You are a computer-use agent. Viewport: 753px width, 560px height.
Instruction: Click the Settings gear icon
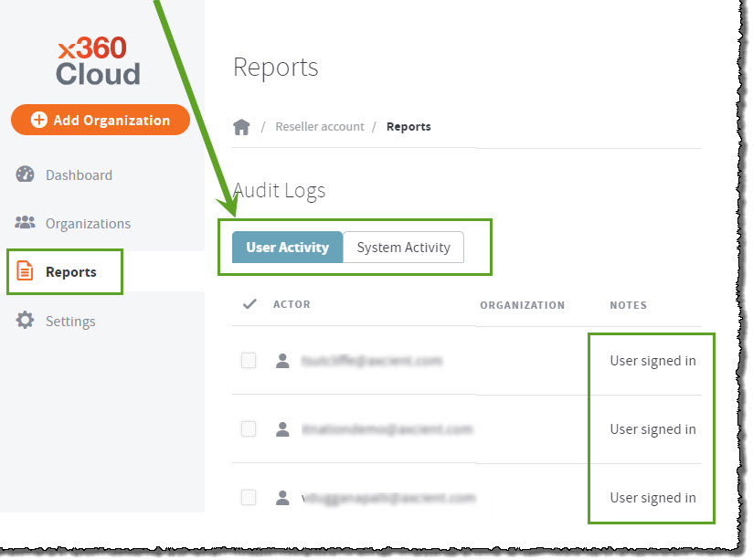coord(25,320)
